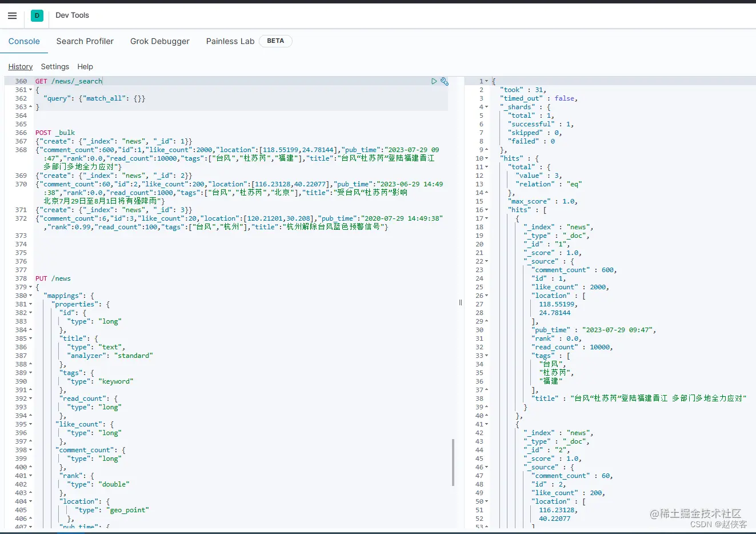Collapse response root at output line 1
The image size is (756, 534).
(x=487, y=81)
